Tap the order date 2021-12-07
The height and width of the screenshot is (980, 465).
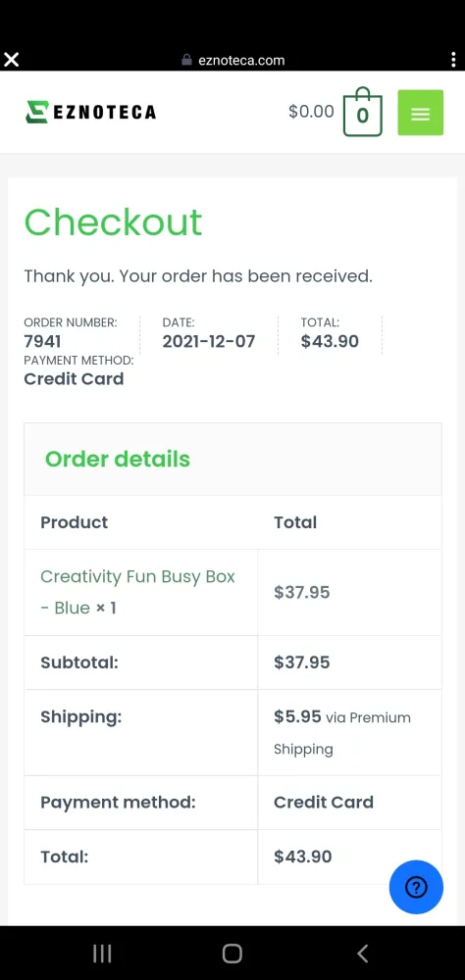pyautogui.click(x=209, y=341)
